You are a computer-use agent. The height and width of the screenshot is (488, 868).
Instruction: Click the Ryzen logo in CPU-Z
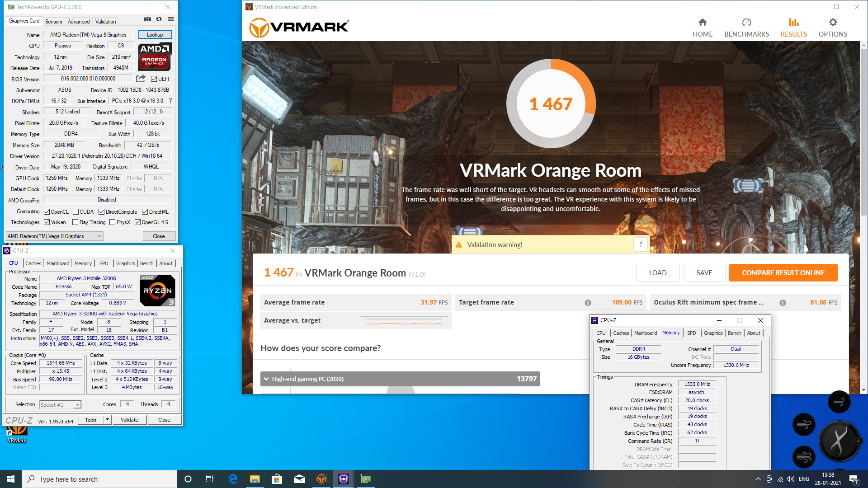coord(157,291)
